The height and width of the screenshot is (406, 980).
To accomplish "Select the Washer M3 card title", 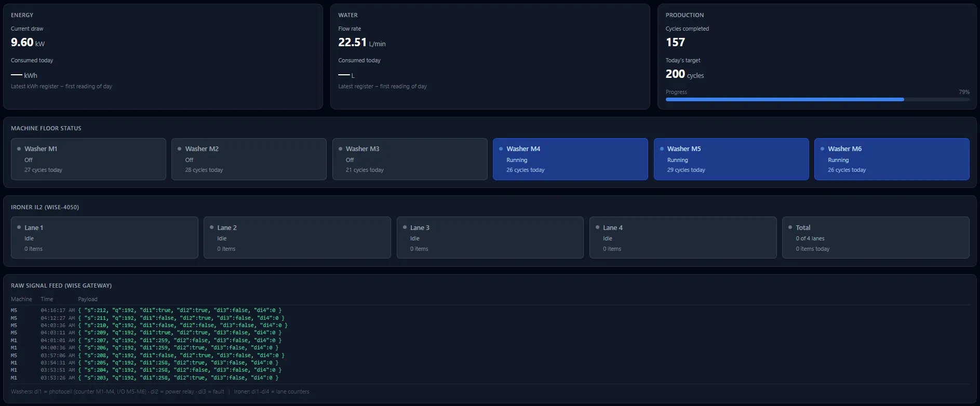I will coord(363,149).
